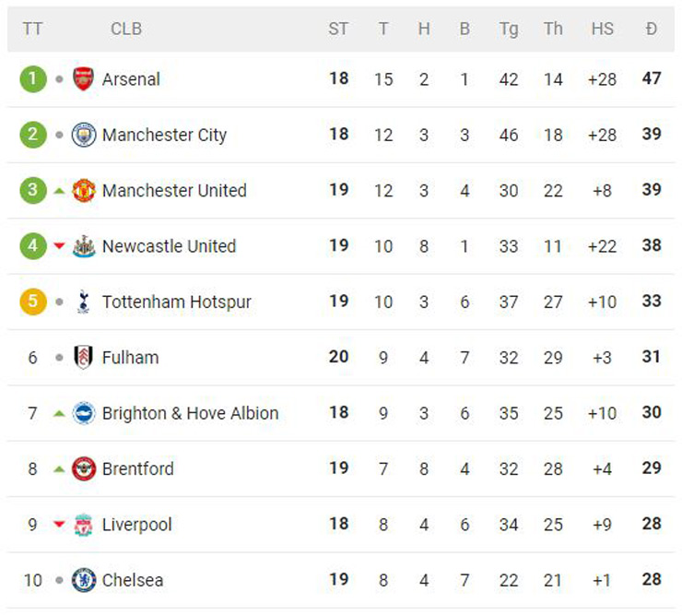
Task: Click the Fulham club crest icon
Action: 84,357
